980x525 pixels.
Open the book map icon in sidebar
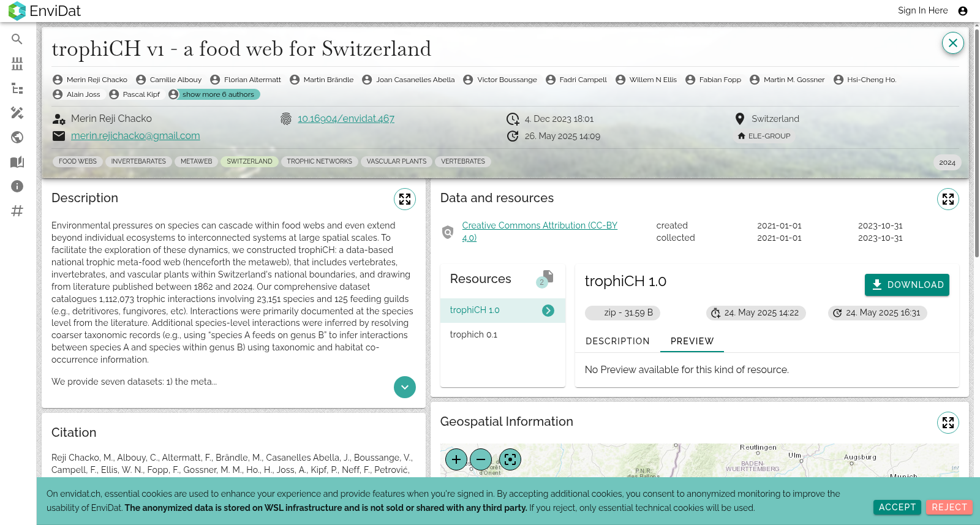17,162
